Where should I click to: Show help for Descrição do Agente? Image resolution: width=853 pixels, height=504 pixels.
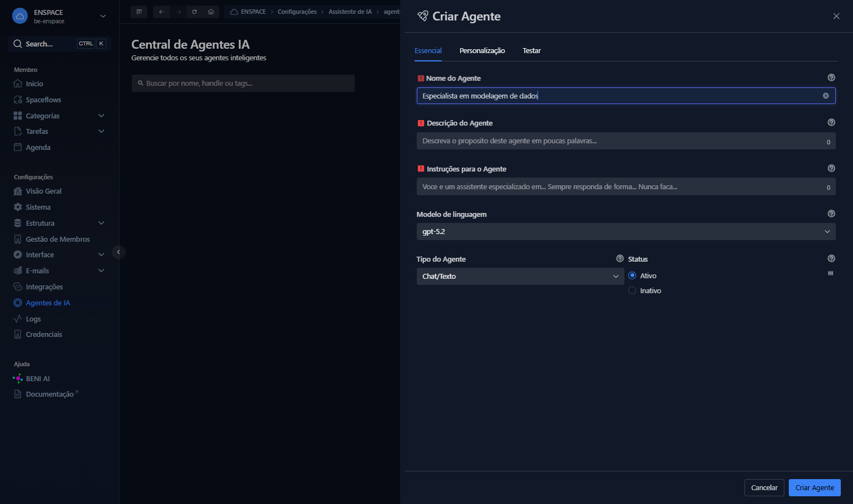point(831,123)
